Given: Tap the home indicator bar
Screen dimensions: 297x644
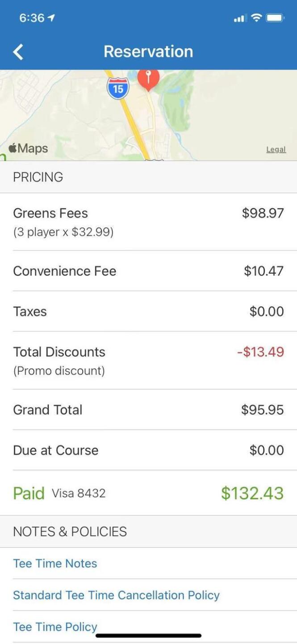Looking at the screenshot, I should tap(148, 635).
